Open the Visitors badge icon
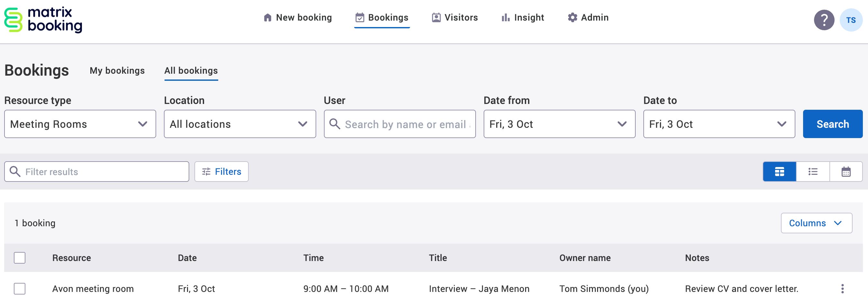This screenshot has width=868, height=308. tap(436, 17)
